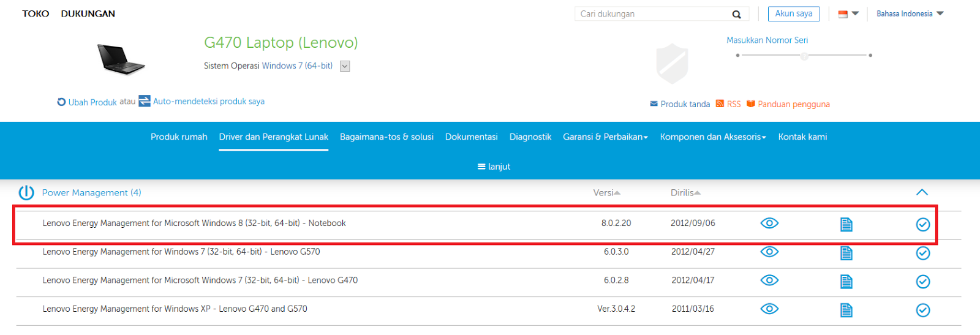Open document icon for Windows 8 Energy Management
This screenshot has width=980, height=335.
point(846,224)
